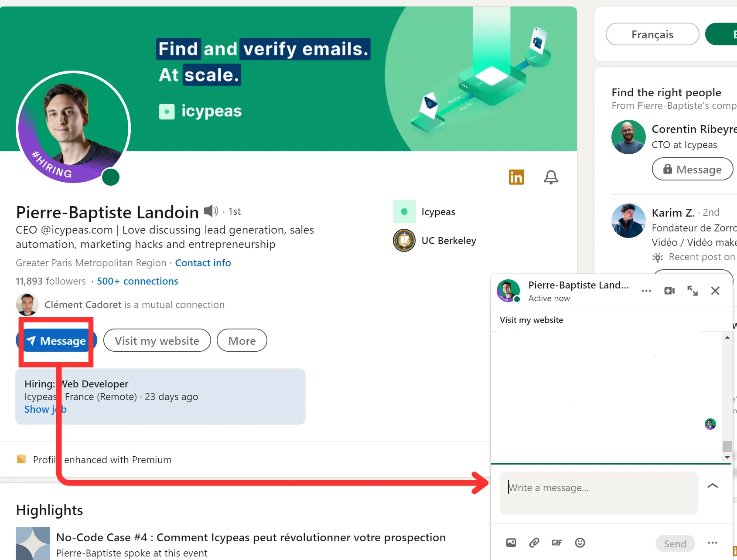Open Corentin Ribeyre's profile photo
Image resolution: width=737 pixels, height=560 pixels.
point(628,137)
